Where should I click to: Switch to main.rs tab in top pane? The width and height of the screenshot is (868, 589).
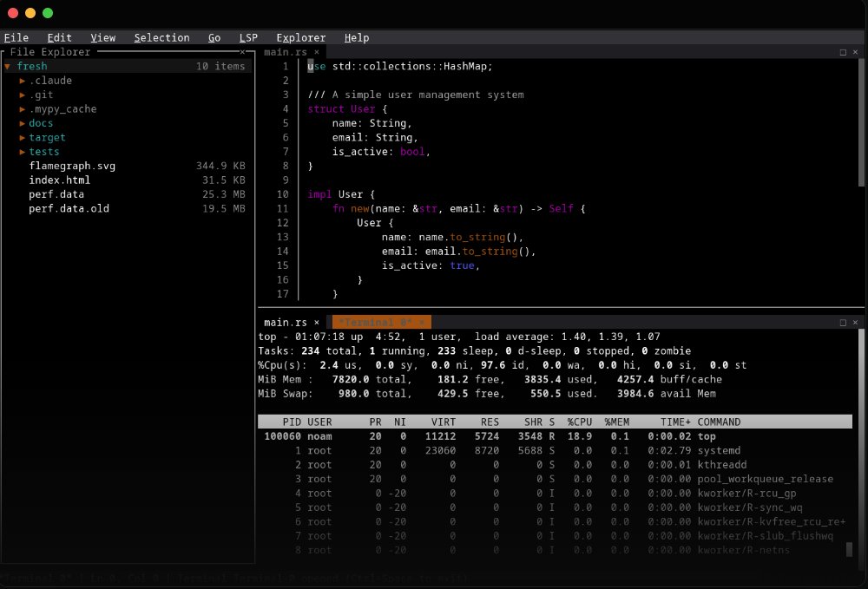(285, 52)
